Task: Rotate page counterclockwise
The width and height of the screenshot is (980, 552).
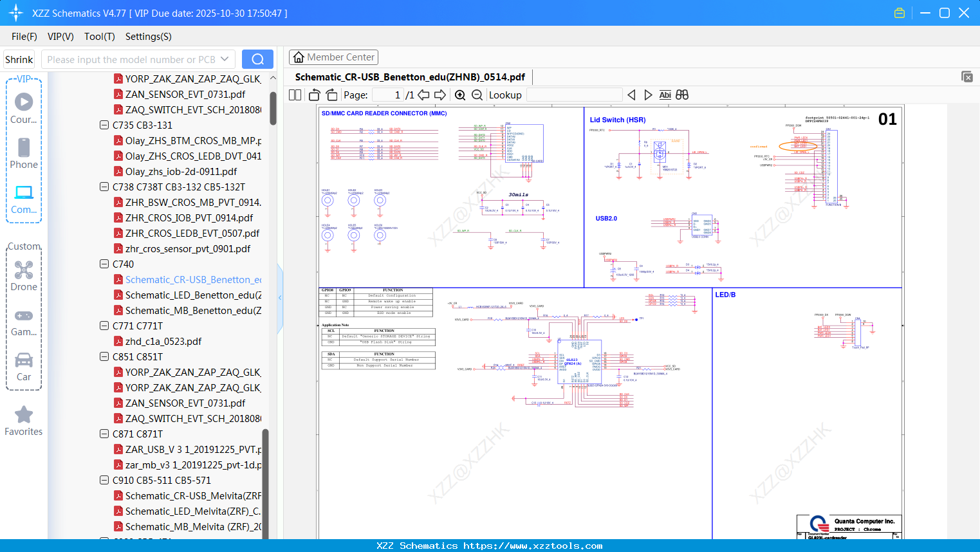Action: [314, 95]
